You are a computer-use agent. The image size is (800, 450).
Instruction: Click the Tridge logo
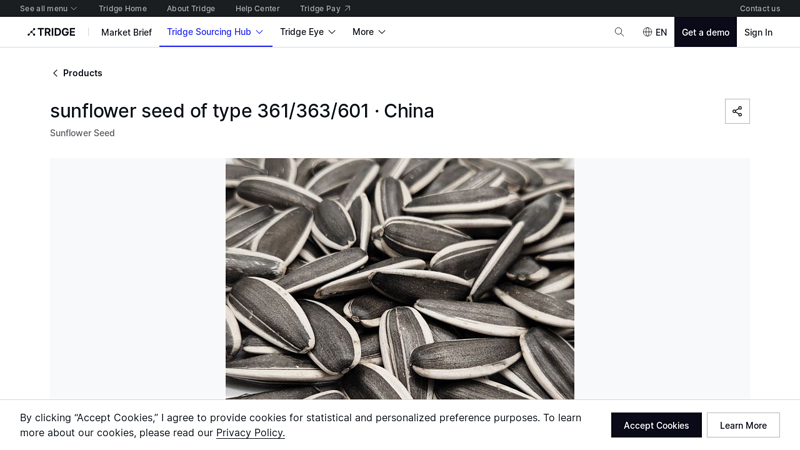point(51,32)
